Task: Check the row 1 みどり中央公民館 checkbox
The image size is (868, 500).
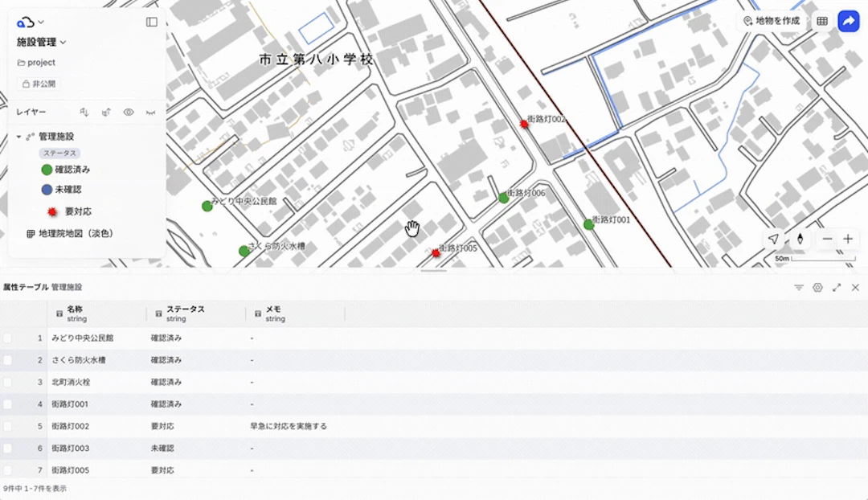Action: pos(7,338)
